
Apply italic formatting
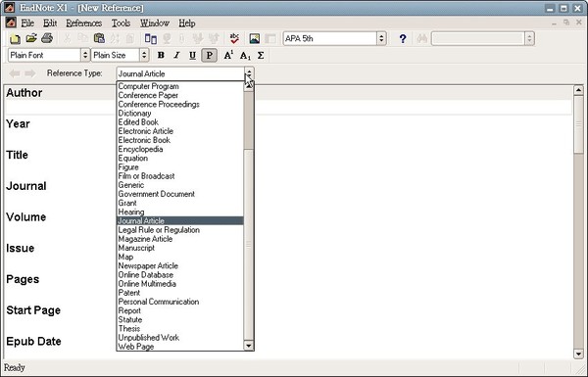176,56
